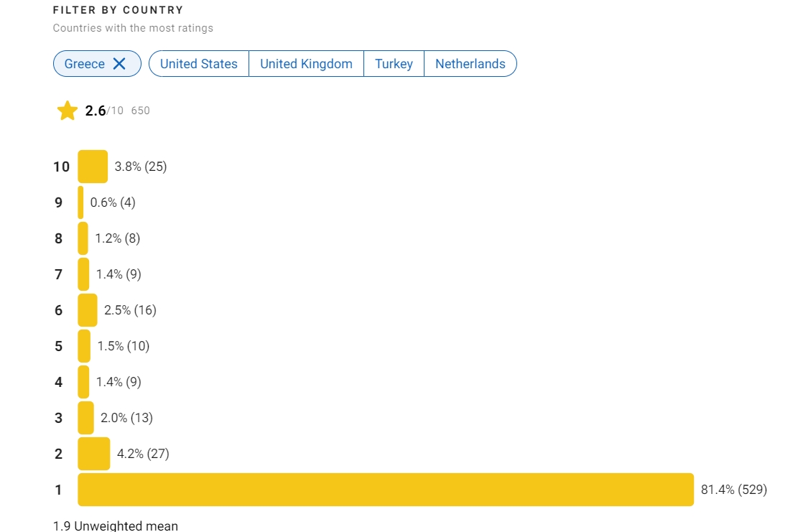Click the 4-star rating bar

[x=83, y=382]
